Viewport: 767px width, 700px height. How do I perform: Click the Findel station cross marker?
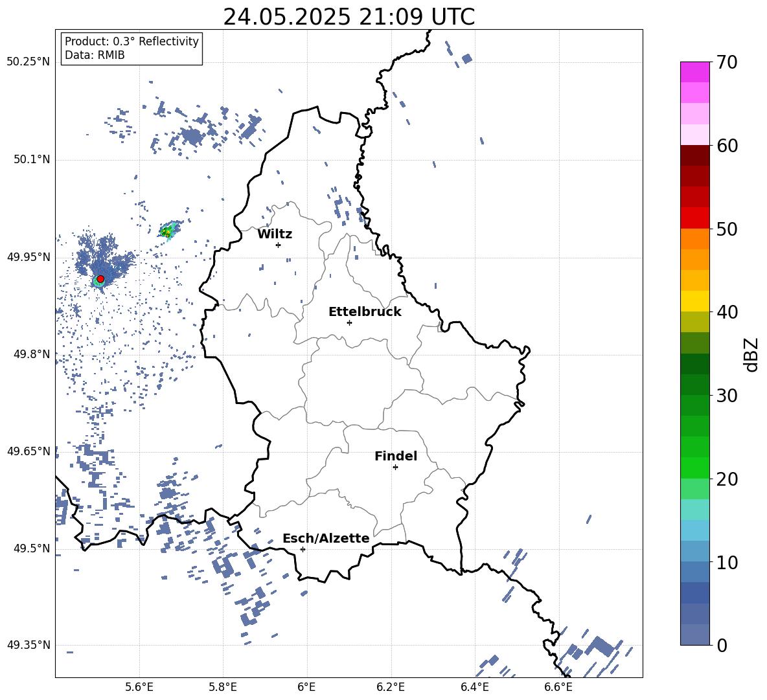pos(395,467)
